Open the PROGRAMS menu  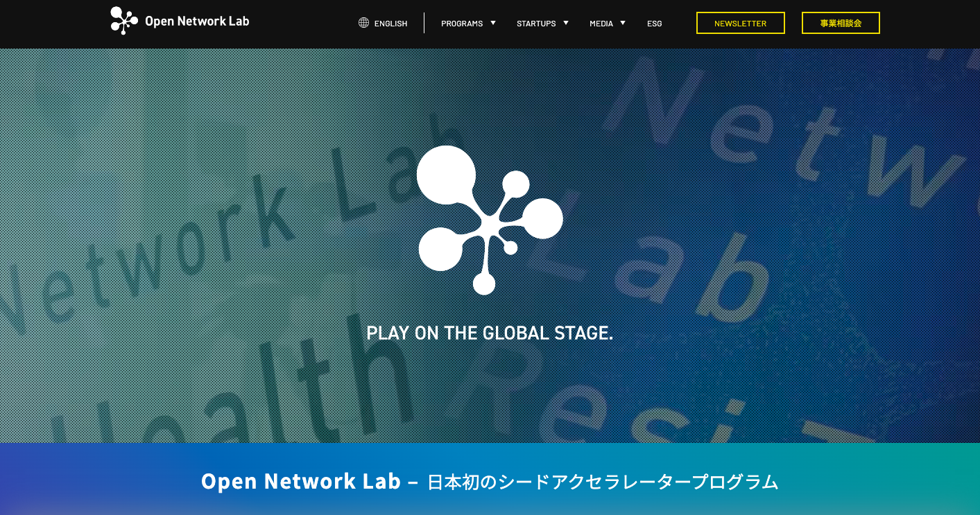click(462, 24)
